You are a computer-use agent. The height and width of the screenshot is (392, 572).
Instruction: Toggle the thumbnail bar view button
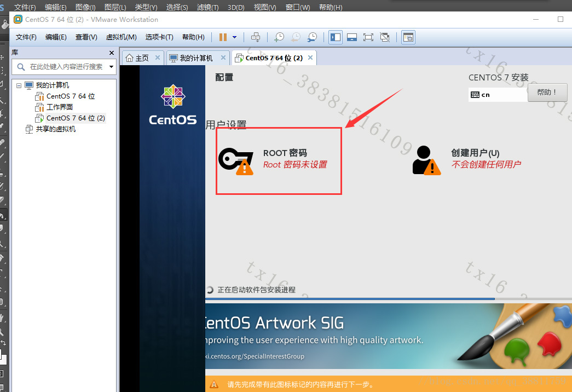point(351,37)
